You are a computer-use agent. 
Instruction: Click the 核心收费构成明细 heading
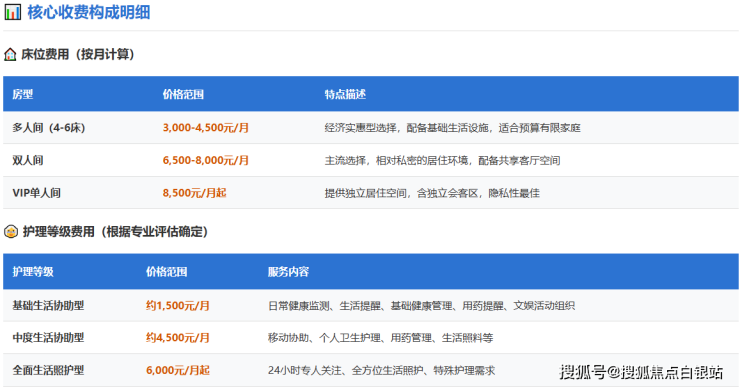click(89, 12)
